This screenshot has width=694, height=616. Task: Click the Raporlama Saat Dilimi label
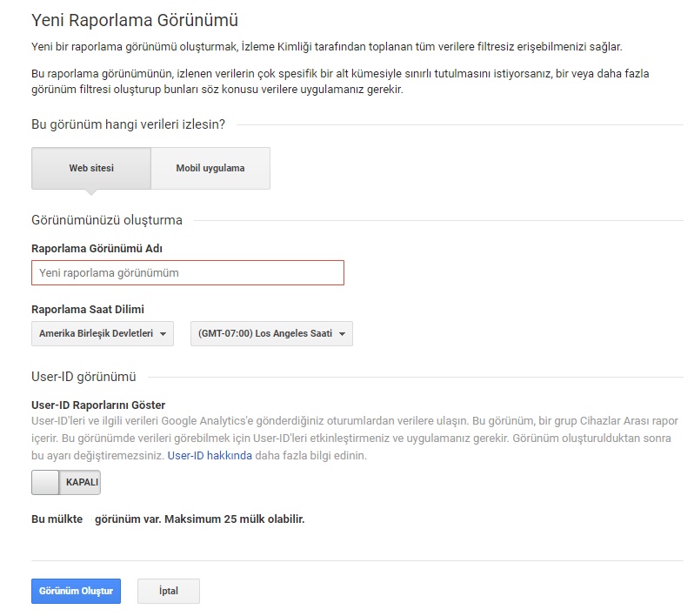click(x=88, y=309)
